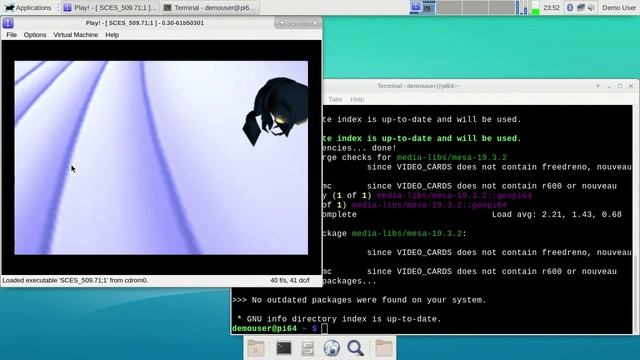Click the network traffic monitor bars

point(522,7)
